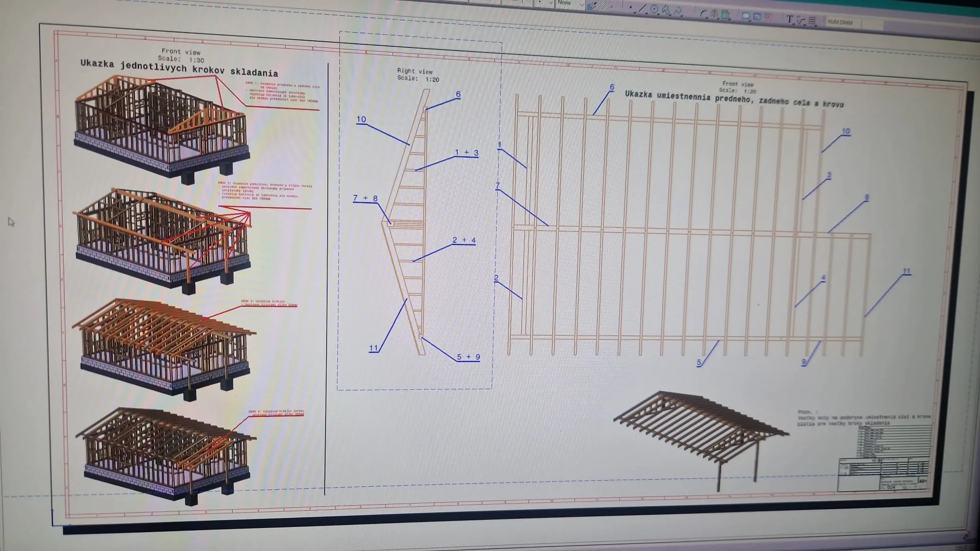Image resolution: width=980 pixels, height=551 pixels.
Task: Select the Mirror symmetry tool
Action: (x=714, y=14)
